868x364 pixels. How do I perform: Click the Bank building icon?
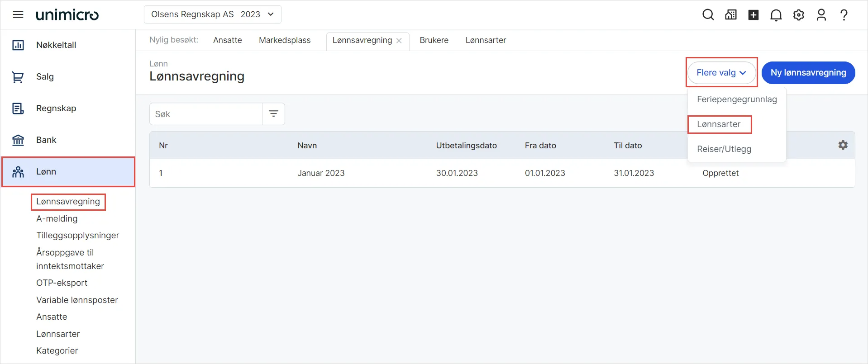pyautogui.click(x=18, y=140)
